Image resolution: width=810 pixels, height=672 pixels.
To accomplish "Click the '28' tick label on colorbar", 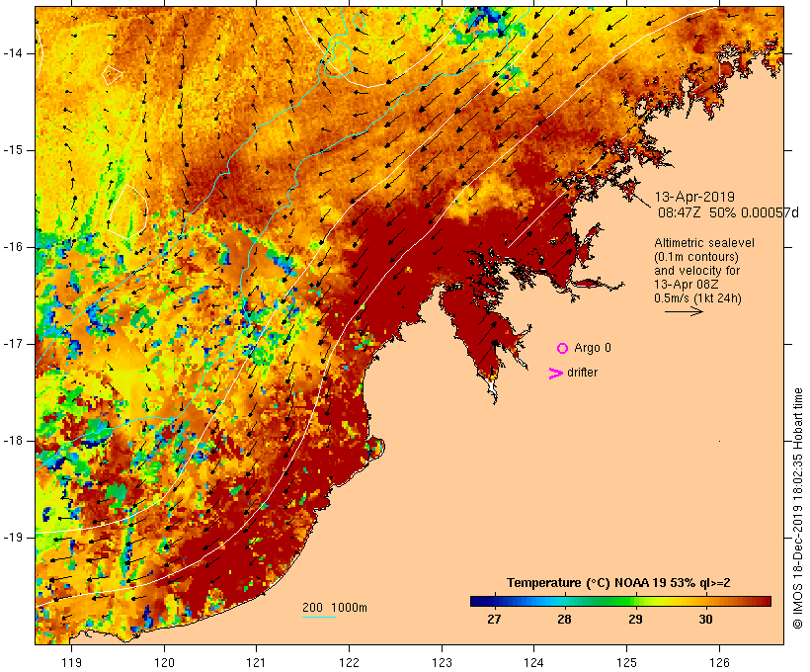I will [565, 619].
